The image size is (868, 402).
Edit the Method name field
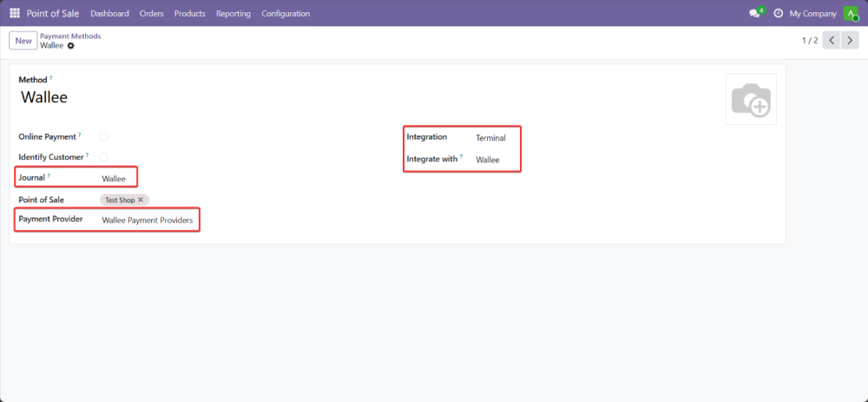pyautogui.click(x=44, y=97)
